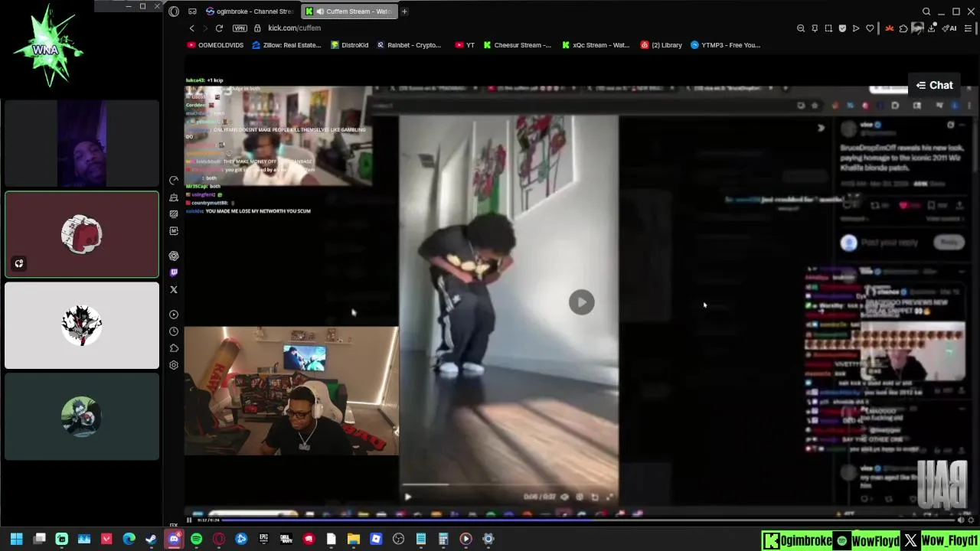
Task: Click the small play button under video
Action: [x=407, y=497]
